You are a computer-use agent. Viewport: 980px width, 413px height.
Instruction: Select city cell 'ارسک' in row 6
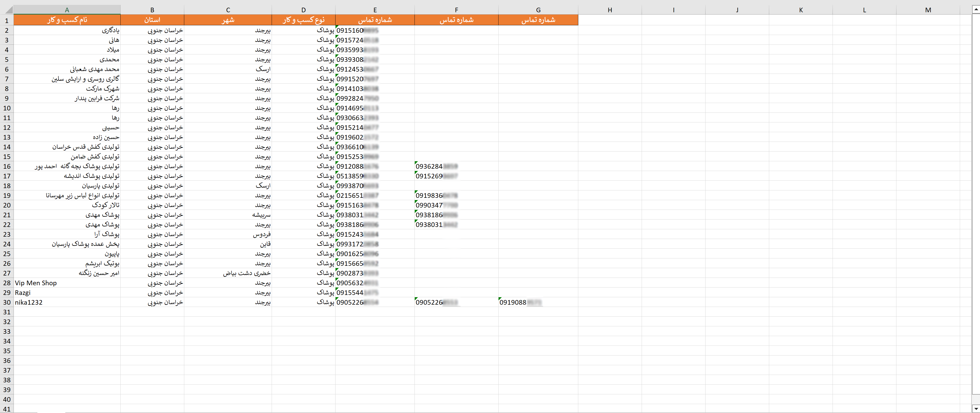[228, 69]
